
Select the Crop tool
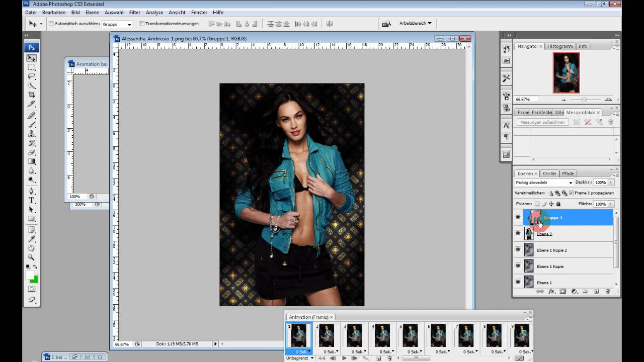[32, 95]
